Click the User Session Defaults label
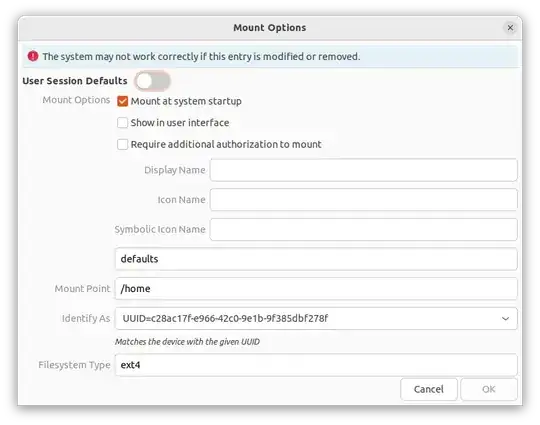This screenshot has width=540, height=425. click(75, 81)
